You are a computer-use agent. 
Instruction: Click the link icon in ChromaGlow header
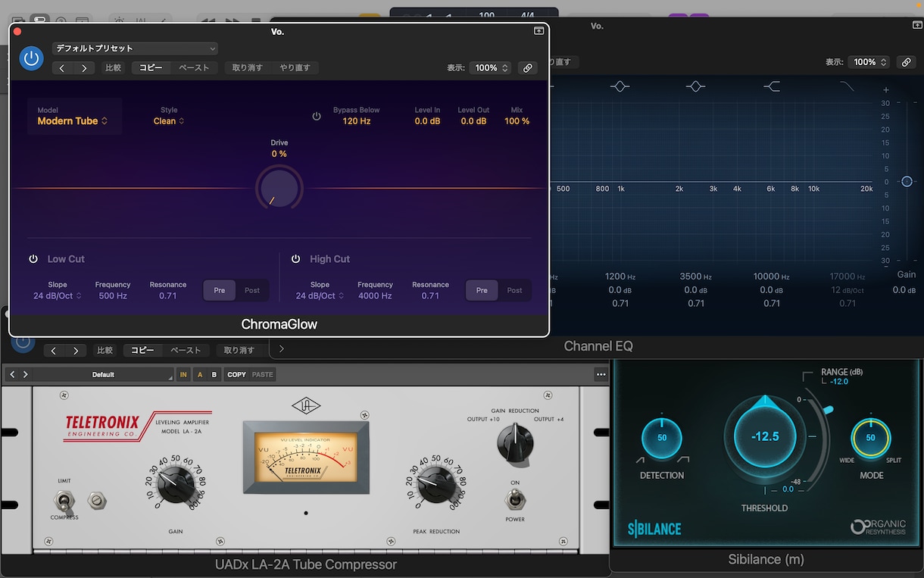coord(528,68)
